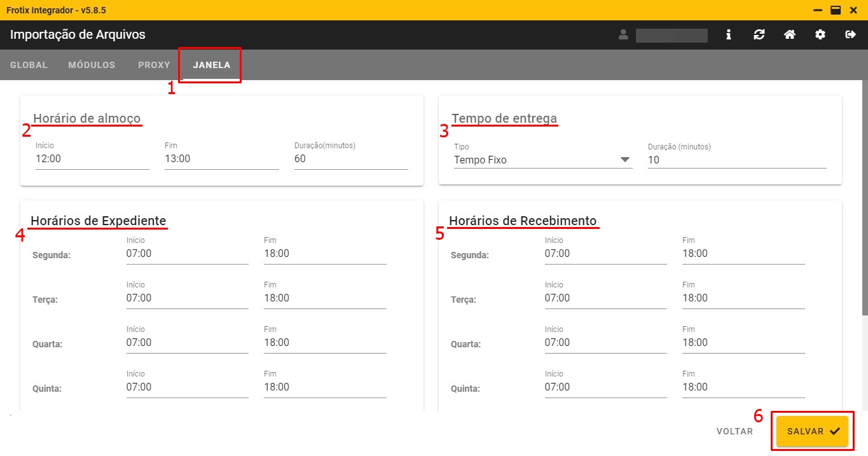Open the MÓDULOS tab
868x456 pixels.
tap(92, 65)
